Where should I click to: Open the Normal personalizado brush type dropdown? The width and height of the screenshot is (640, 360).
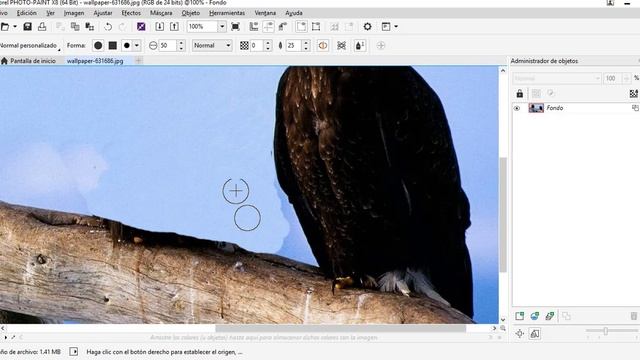click(x=30, y=46)
